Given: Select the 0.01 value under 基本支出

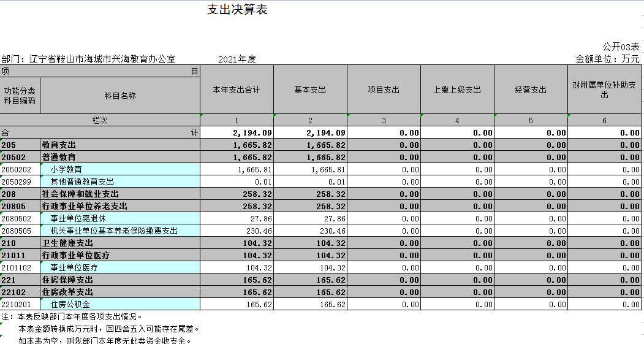Looking at the screenshot, I should click(310, 182).
